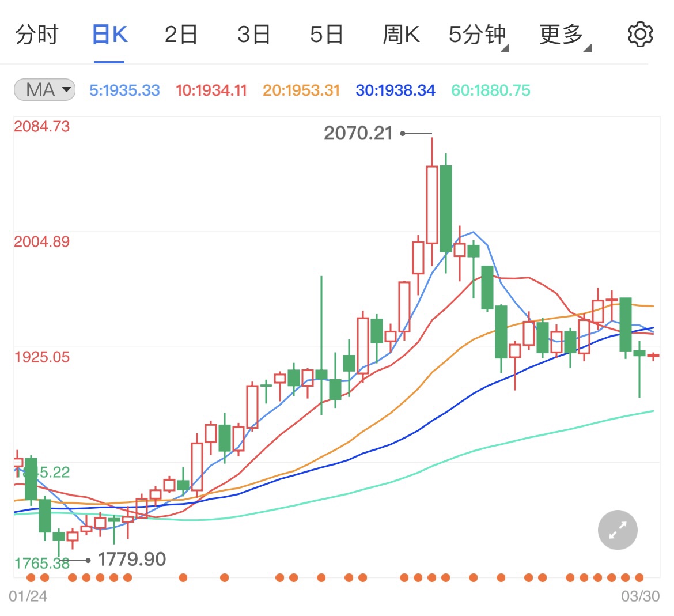Toggle the MA60 line labeled 60:1880.75
674x616 pixels.
(490, 90)
